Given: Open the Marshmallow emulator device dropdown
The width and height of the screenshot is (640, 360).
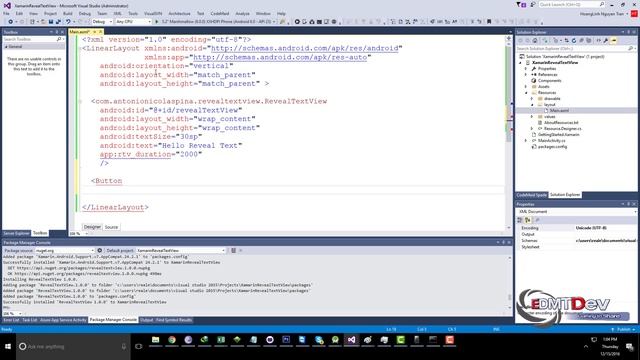Looking at the screenshot, I should point(219,22).
